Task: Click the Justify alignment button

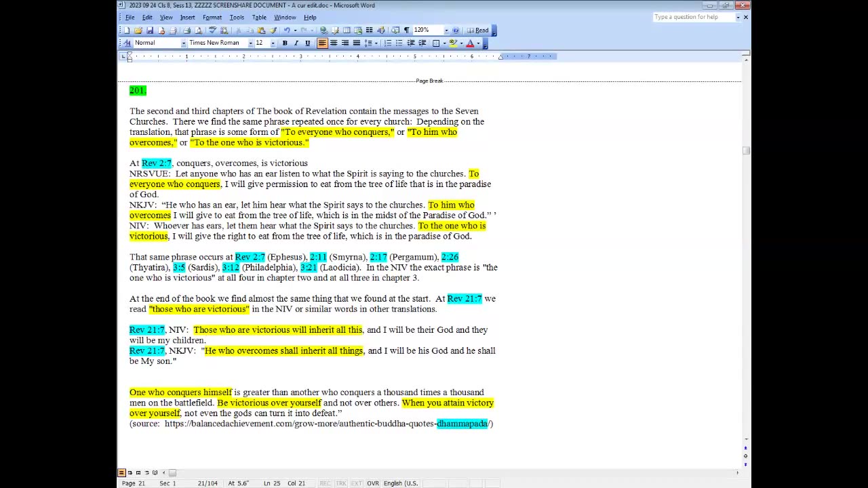Action: click(x=357, y=43)
